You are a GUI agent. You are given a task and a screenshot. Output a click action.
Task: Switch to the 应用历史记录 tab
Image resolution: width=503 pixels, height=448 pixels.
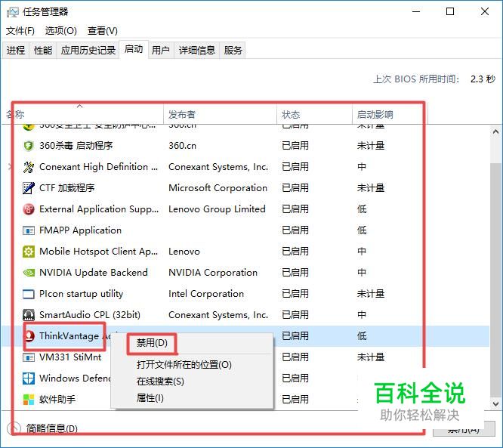[x=88, y=51]
